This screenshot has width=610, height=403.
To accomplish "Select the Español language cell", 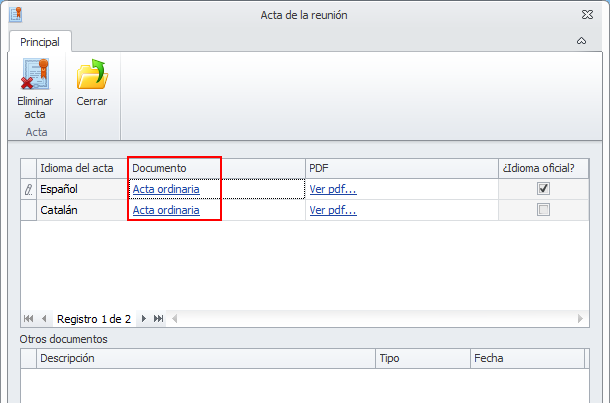I will (x=82, y=189).
